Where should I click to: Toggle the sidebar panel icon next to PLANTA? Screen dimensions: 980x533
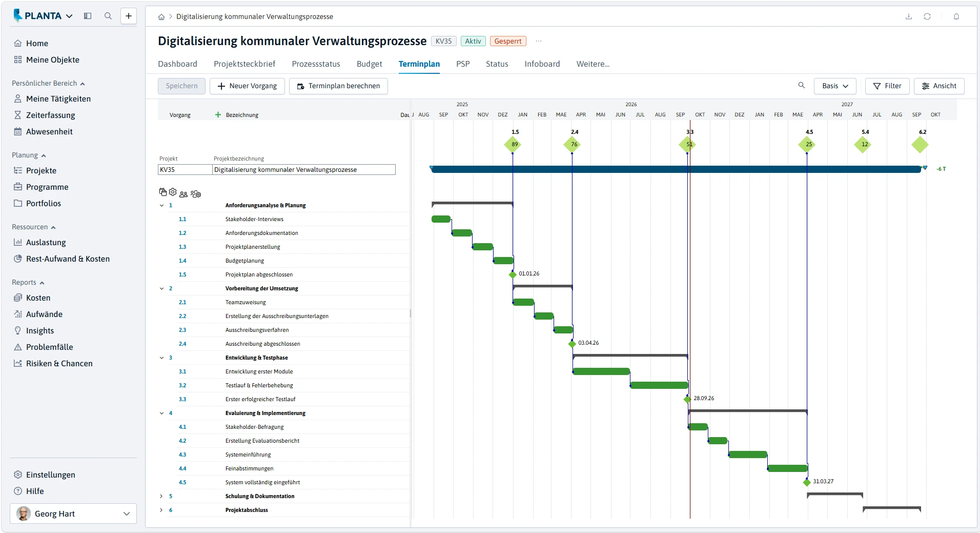(88, 16)
